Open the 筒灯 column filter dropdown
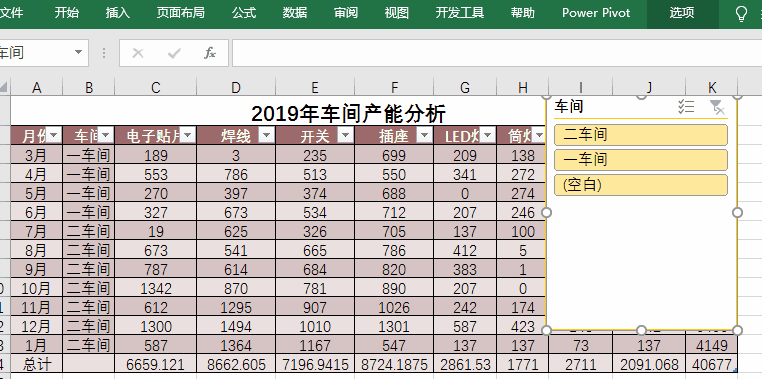 [x=538, y=135]
